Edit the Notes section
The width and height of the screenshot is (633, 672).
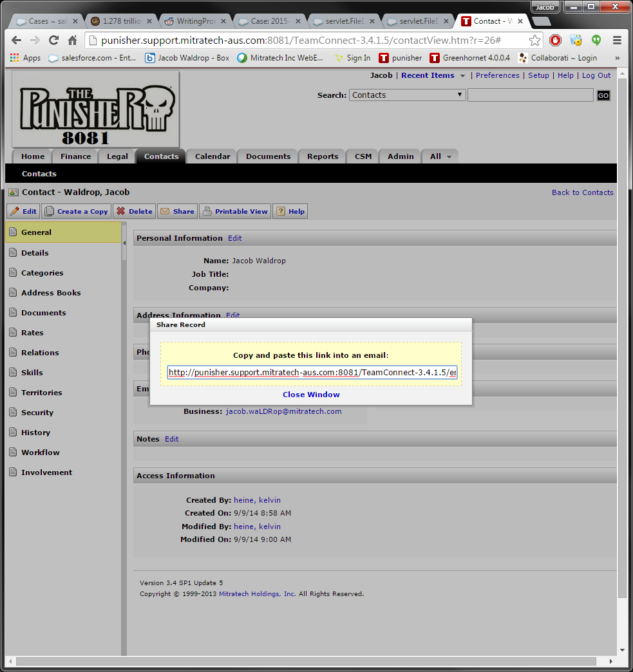pyautogui.click(x=171, y=439)
